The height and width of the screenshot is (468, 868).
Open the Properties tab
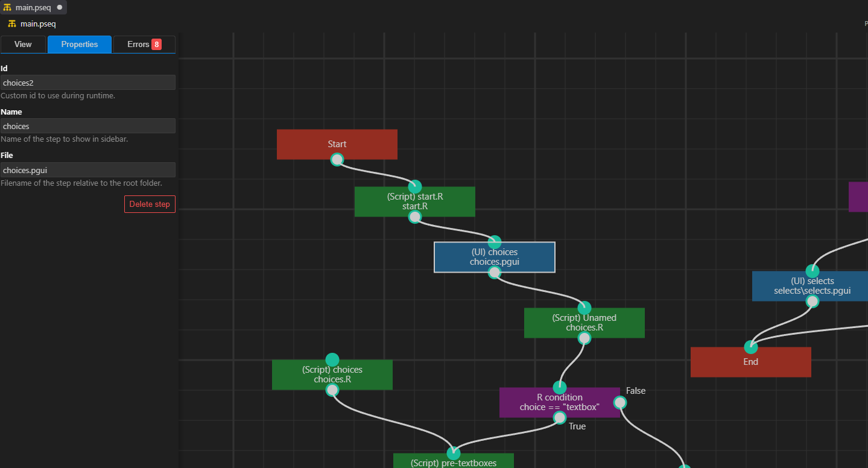pos(80,44)
